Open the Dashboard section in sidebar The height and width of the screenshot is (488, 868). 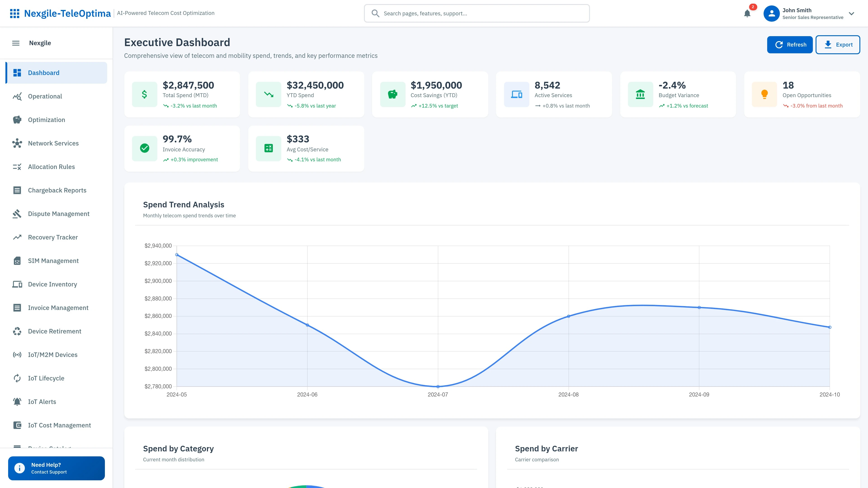point(44,72)
